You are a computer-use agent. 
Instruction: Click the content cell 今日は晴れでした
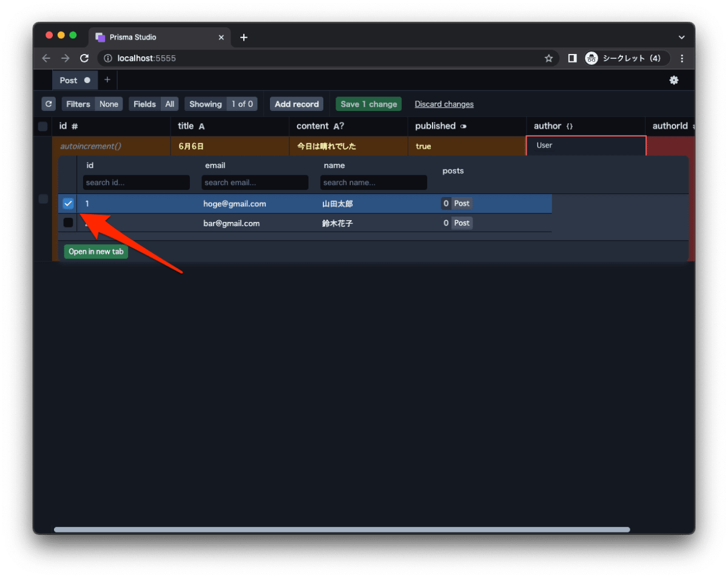coord(349,146)
